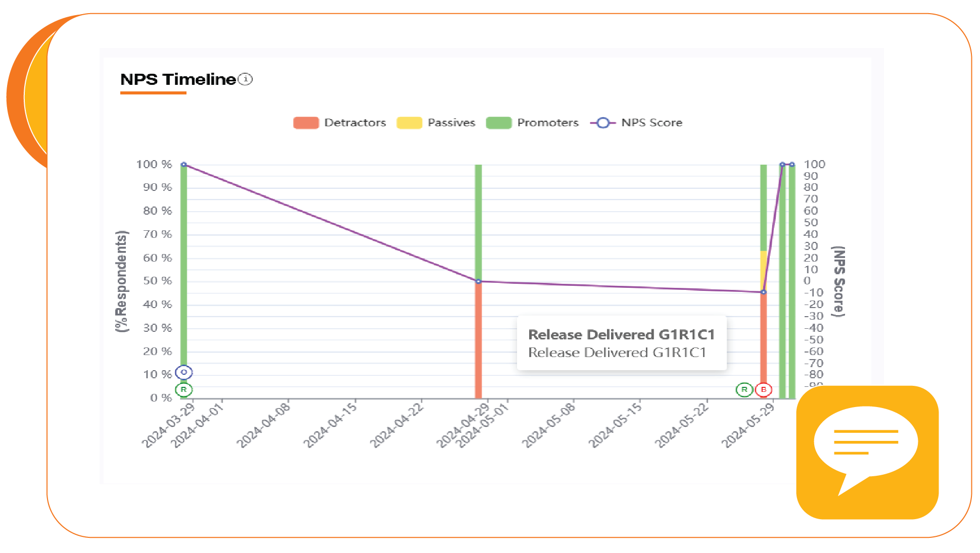Click the Release Delivered G1R1C1 tooltip
Image resolution: width=980 pixels, height=553 pixels.
point(621,343)
